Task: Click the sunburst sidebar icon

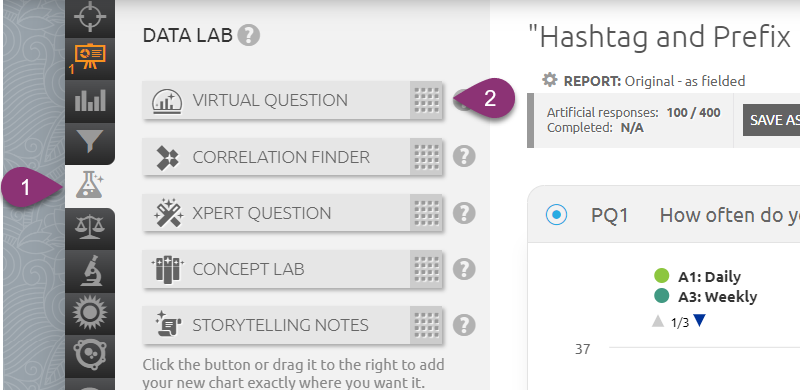Action: 90,311
